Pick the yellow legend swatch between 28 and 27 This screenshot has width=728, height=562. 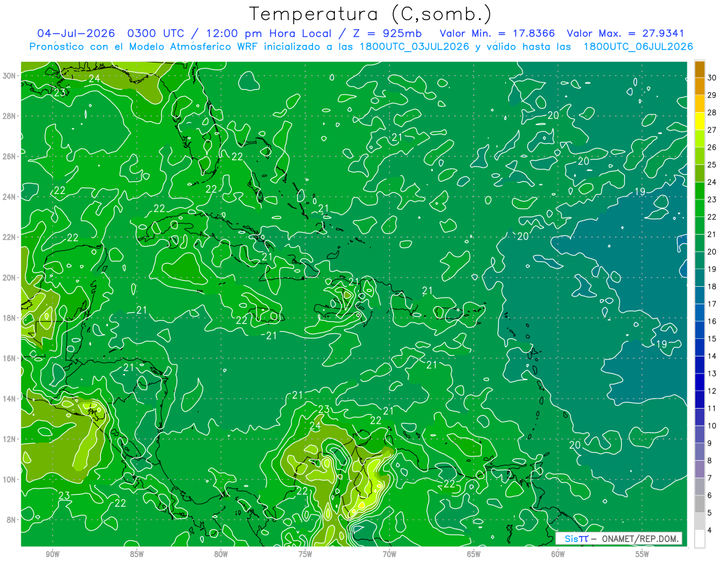tap(700, 121)
